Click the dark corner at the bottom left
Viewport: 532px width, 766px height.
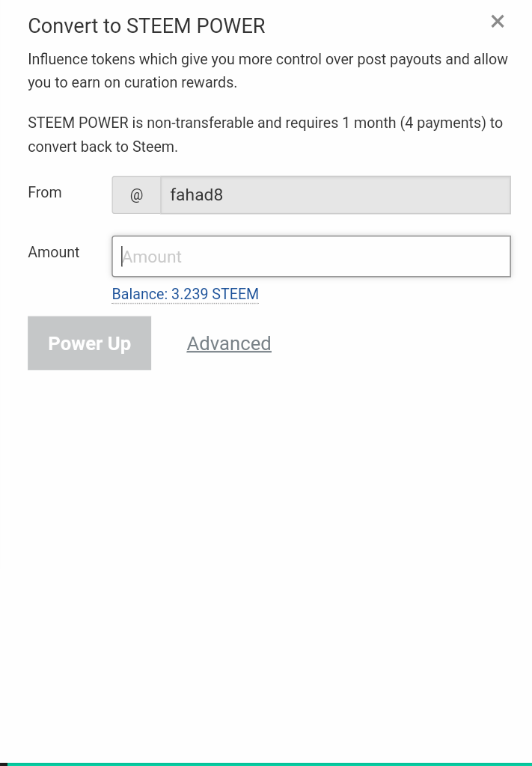(x=4, y=764)
